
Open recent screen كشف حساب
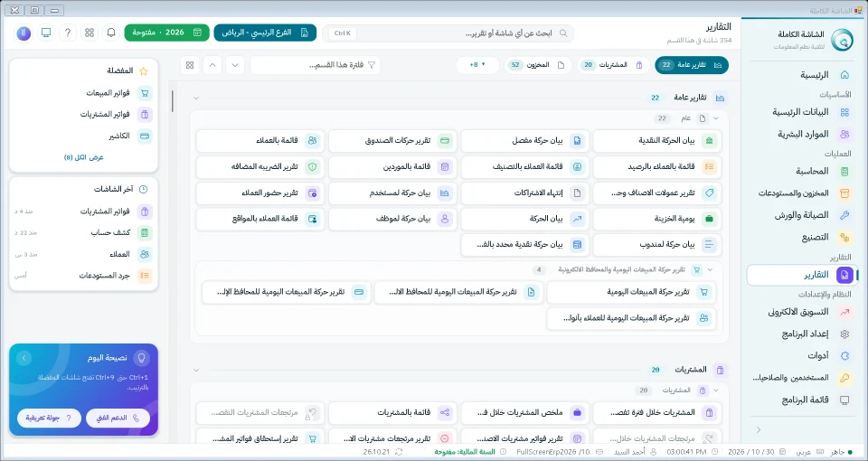(83, 232)
